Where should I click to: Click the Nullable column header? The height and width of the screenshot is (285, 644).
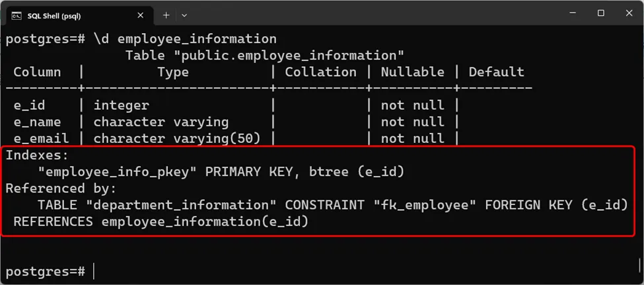pos(412,72)
